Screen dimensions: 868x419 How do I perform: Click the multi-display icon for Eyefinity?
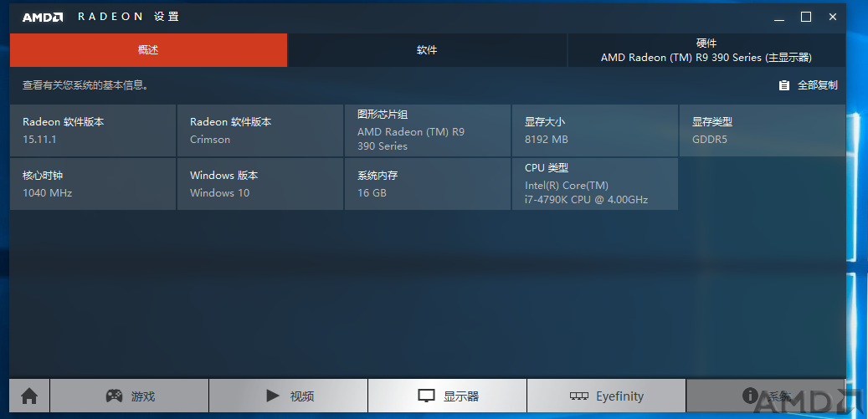tap(579, 396)
